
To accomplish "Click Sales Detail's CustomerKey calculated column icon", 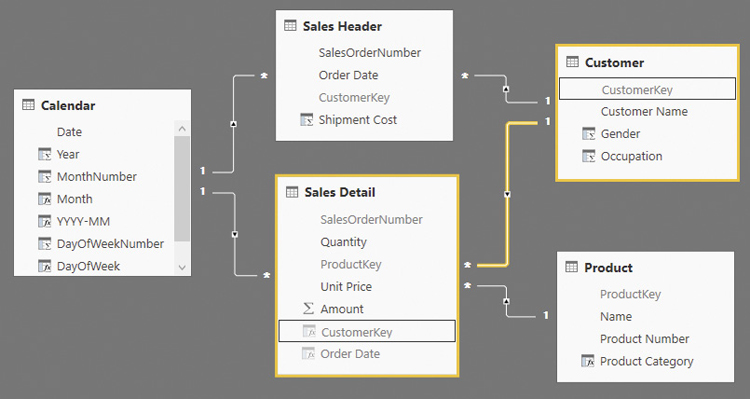I will (x=309, y=332).
